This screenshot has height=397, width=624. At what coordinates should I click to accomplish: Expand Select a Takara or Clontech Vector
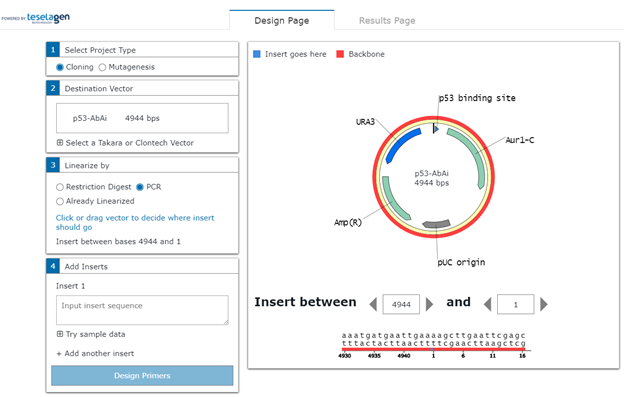[x=125, y=143]
